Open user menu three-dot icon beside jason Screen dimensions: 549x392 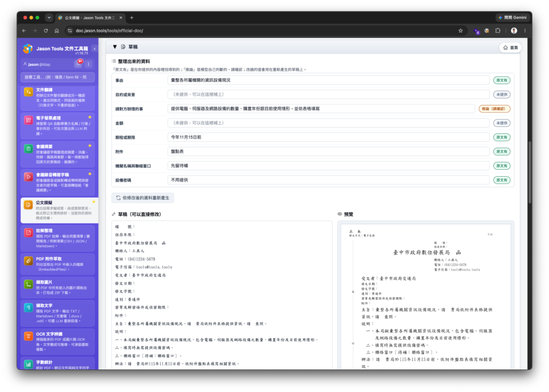pos(88,64)
